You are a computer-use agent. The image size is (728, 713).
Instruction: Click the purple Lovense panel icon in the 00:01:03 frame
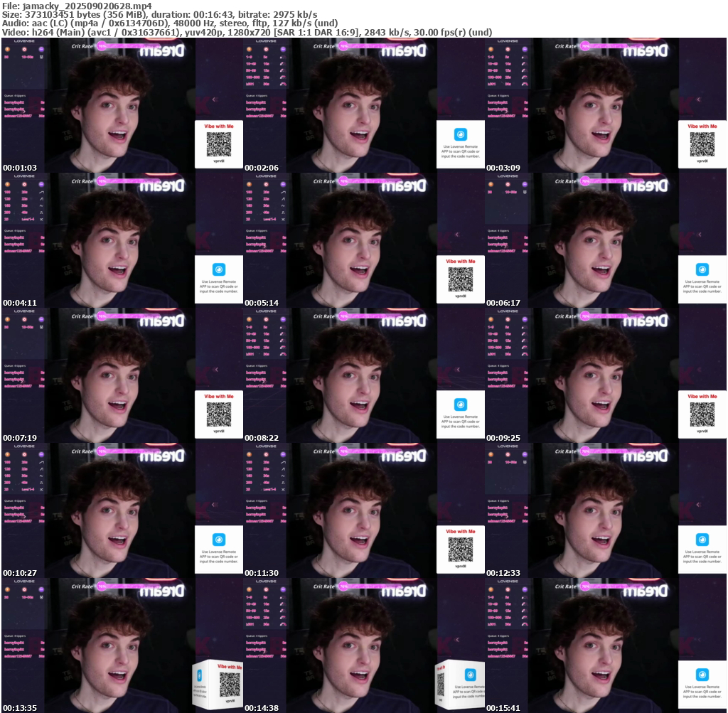(41, 49)
